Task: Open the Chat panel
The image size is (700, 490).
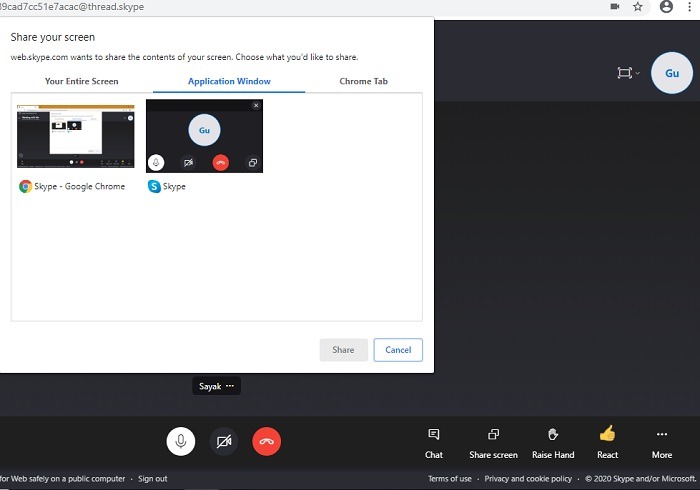Action: (x=433, y=444)
